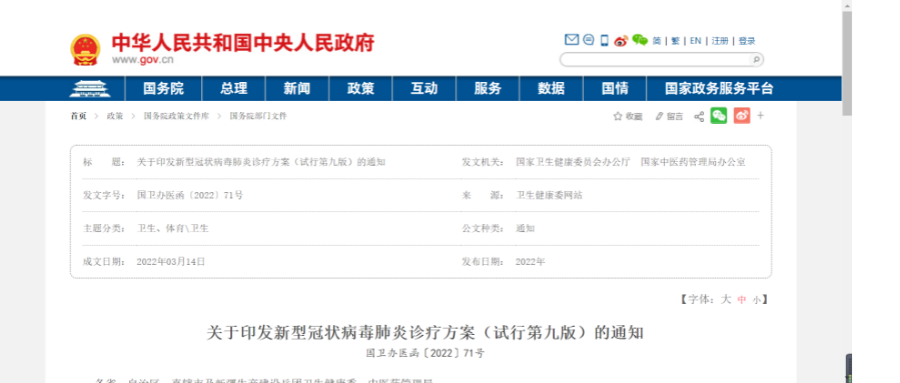Click issuing agency 国家中医药管理局办公室
The image size is (900, 383).
693,162
